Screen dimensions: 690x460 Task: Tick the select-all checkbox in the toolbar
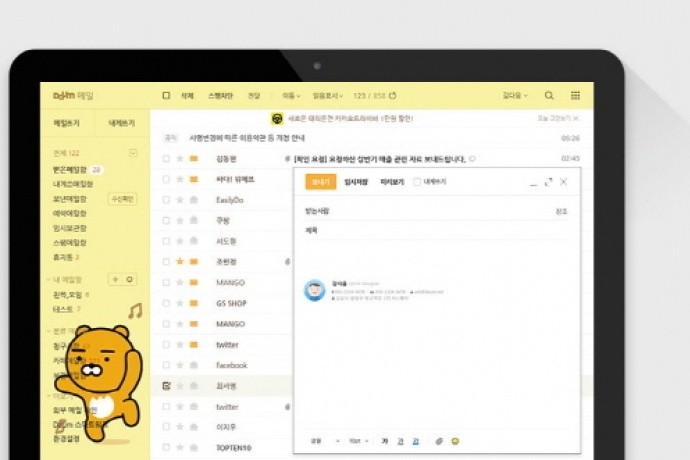(166, 95)
